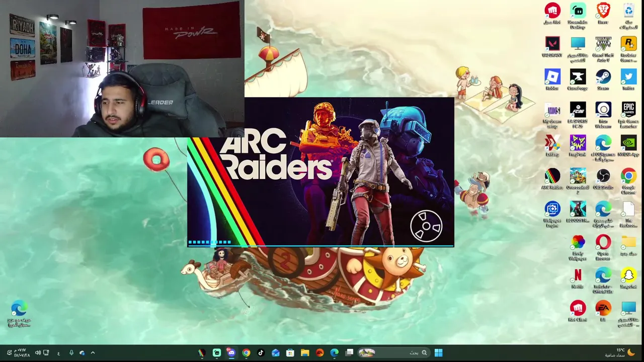Click the Windows Start button
Screen dimensions: 644x362
(x=438, y=353)
